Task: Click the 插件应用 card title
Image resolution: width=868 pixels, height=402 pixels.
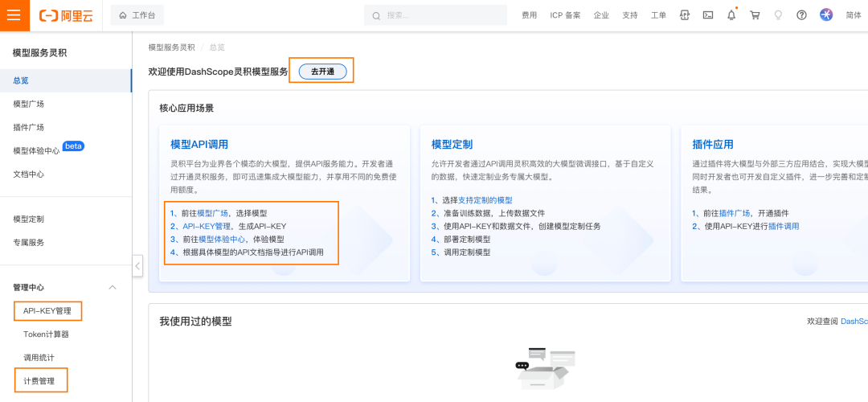Action: point(713,145)
